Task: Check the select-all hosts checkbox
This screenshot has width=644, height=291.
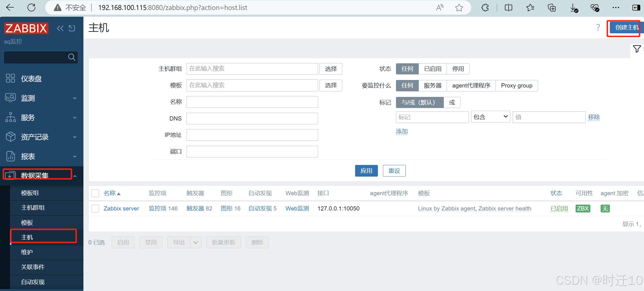Action: (x=95, y=193)
